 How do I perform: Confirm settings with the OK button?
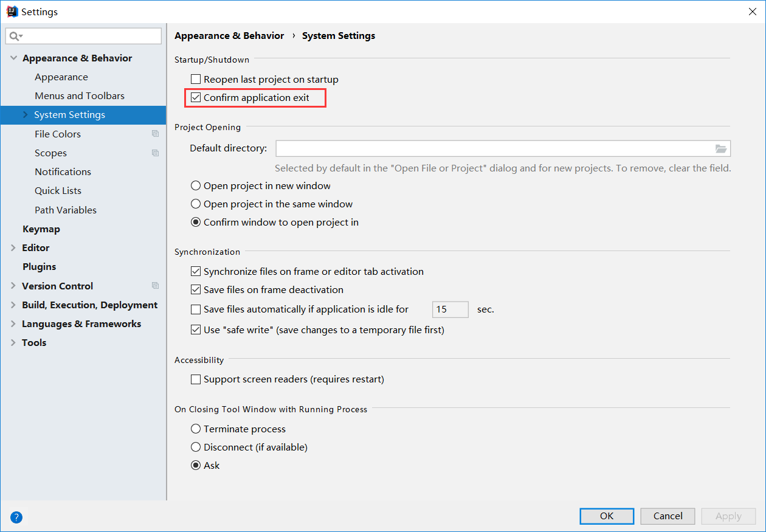click(x=606, y=516)
